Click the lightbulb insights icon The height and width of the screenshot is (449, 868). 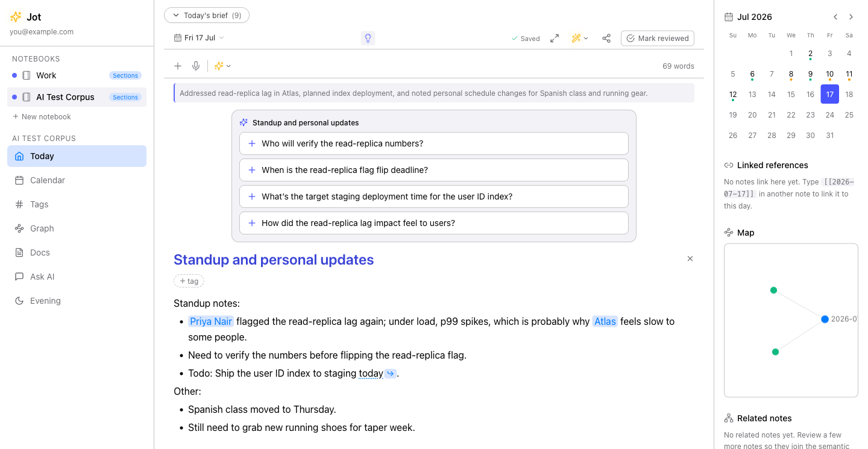[368, 38]
